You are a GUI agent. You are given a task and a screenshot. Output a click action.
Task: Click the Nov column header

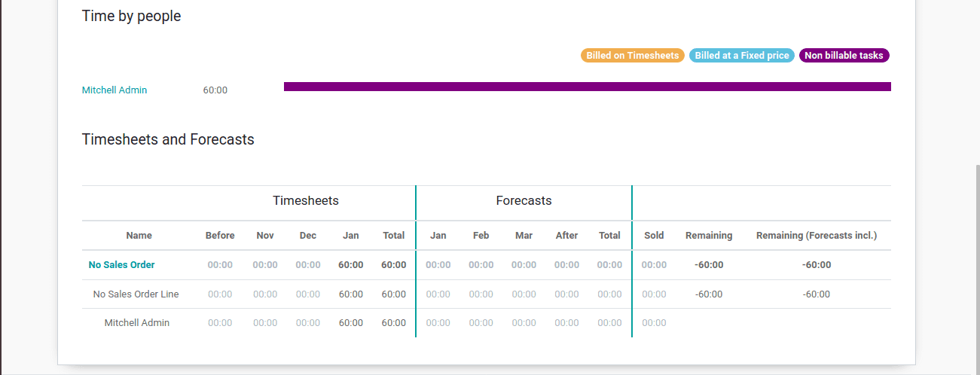[x=265, y=236]
